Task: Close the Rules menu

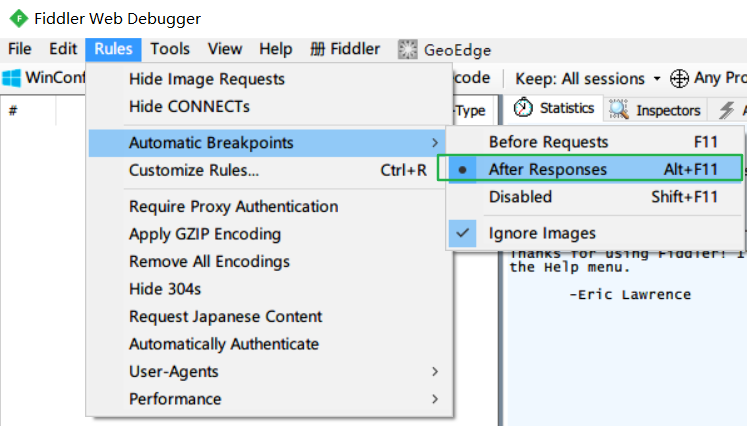Action: pyautogui.click(x=113, y=49)
